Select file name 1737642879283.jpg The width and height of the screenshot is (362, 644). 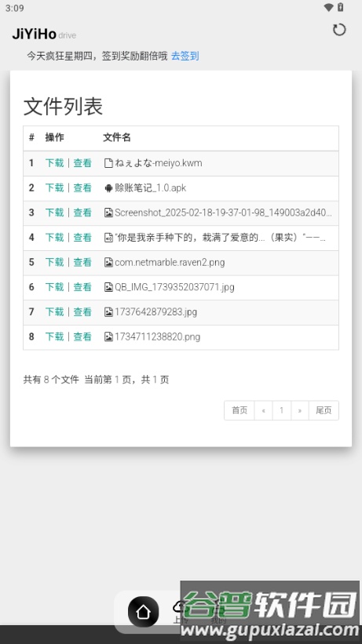[x=156, y=311]
